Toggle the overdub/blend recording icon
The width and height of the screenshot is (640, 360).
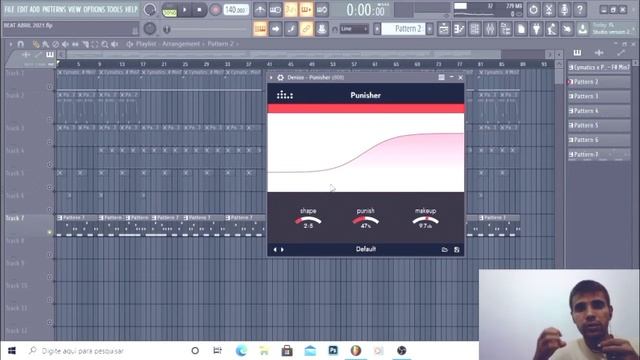[306, 10]
